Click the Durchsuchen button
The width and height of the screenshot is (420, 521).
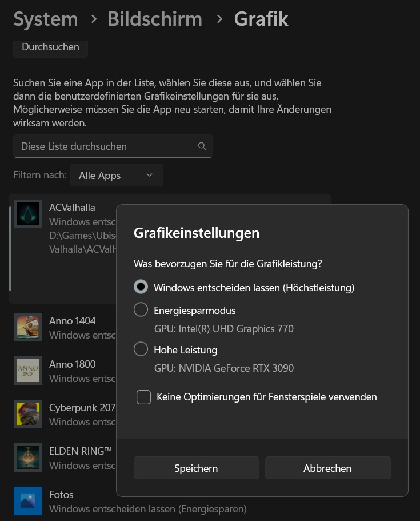[x=50, y=48]
